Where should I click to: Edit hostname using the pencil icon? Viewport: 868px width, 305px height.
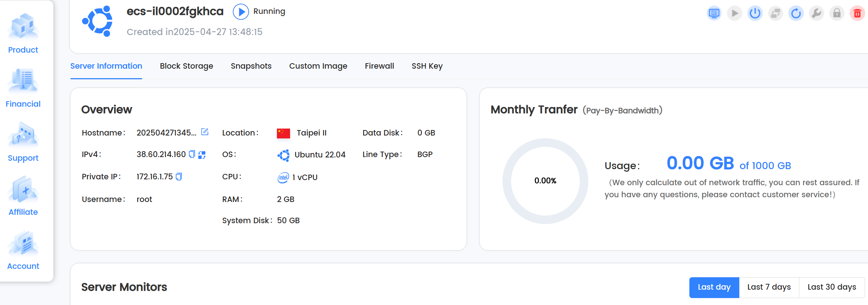(x=205, y=132)
